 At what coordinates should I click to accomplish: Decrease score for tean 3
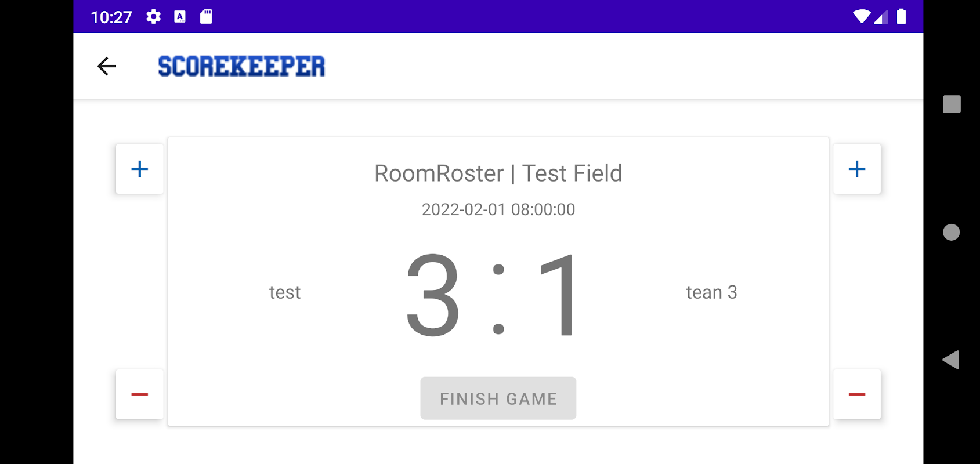click(x=857, y=394)
